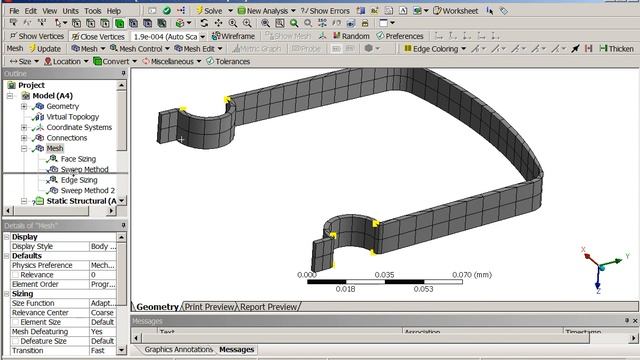Select Face Sizing in the outline

tap(78, 159)
